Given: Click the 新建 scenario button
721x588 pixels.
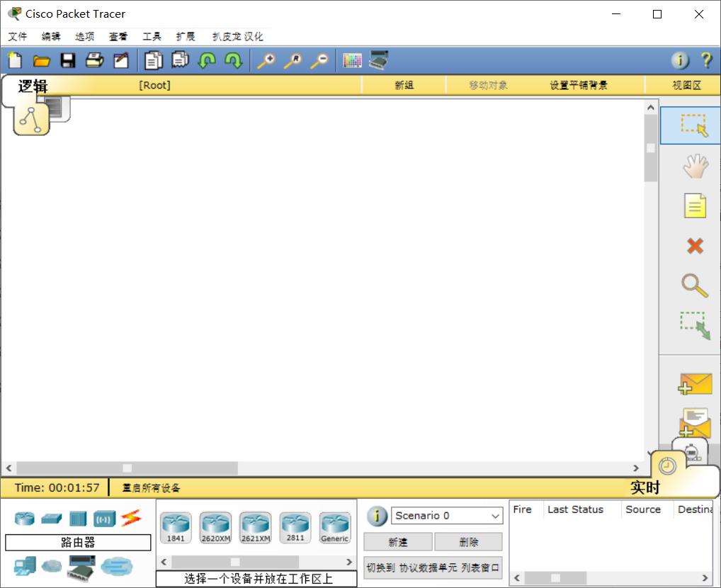Looking at the screenshot, I should [x=397, y=541].
